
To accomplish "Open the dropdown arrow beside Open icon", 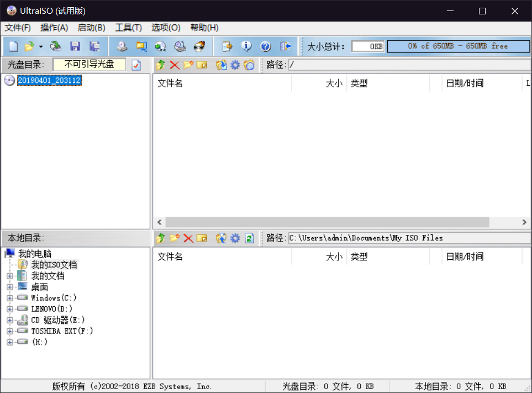I will tap(41, 46).
